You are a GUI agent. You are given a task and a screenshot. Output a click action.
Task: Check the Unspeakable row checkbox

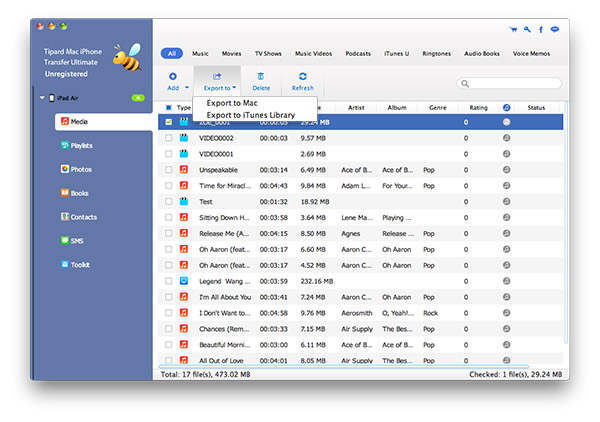click(x=168, y=169)
